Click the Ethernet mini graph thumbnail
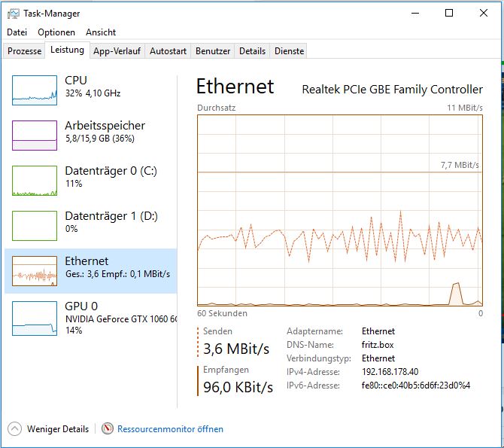 (35, 270)
